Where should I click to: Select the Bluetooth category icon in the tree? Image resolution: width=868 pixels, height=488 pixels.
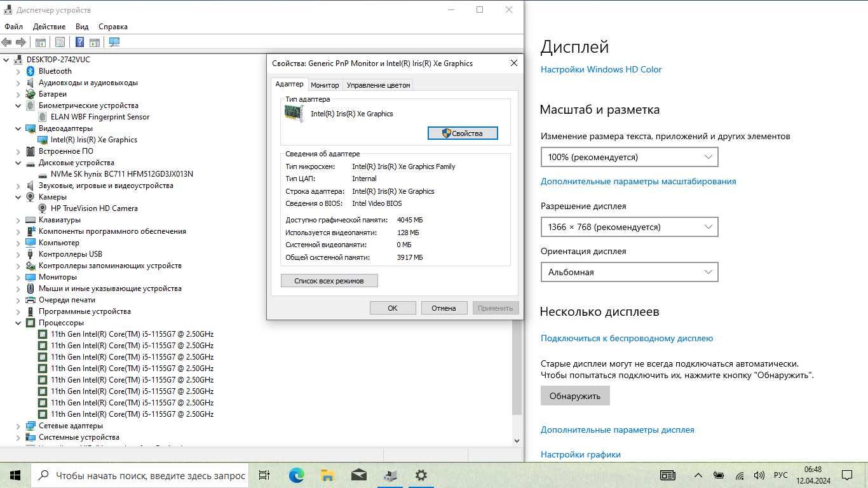pos(31,71)
